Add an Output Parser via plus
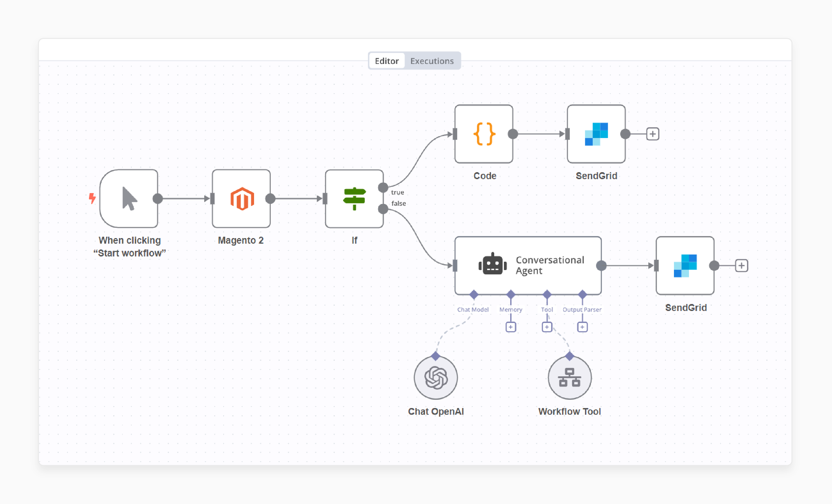Viewport: 832px width, 504px height. click(582, 327)
